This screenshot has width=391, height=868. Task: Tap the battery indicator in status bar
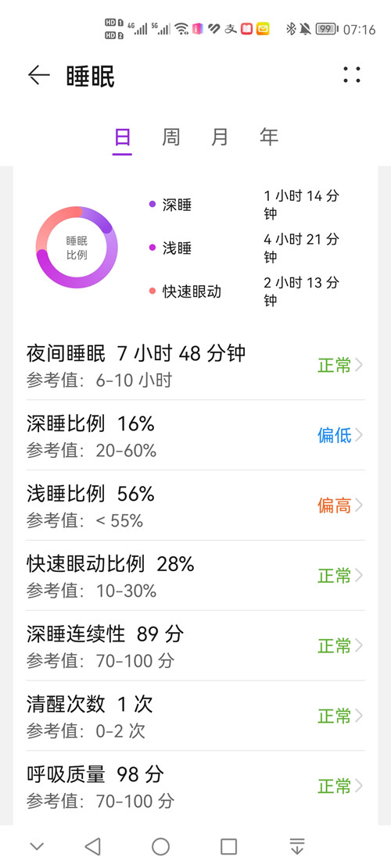point(327,29)
